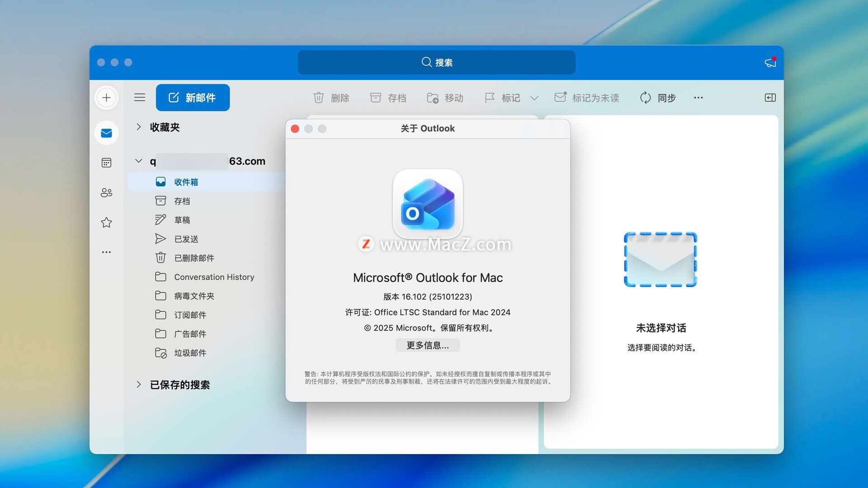Screen dimensions: 868x488
Task: Toggle the reading pane collapse icon
Action: click(770, 98)
